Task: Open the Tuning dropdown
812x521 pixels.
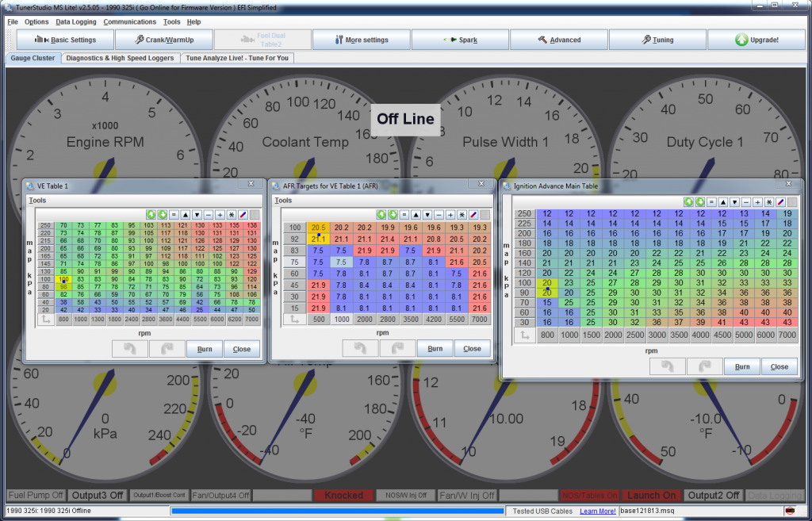Action: coord(657,40)
